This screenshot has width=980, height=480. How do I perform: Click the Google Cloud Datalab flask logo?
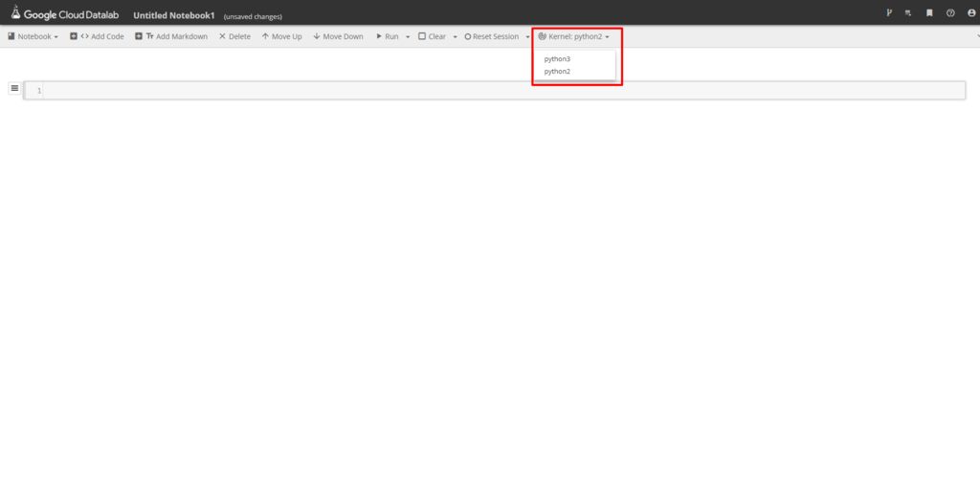(x=15, y=11)
